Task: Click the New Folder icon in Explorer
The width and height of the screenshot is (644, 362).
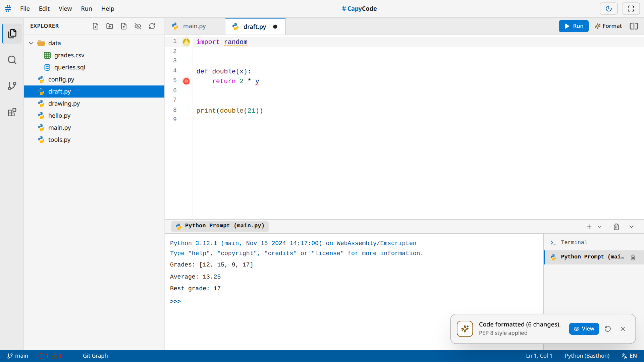Action: (110, 26)
